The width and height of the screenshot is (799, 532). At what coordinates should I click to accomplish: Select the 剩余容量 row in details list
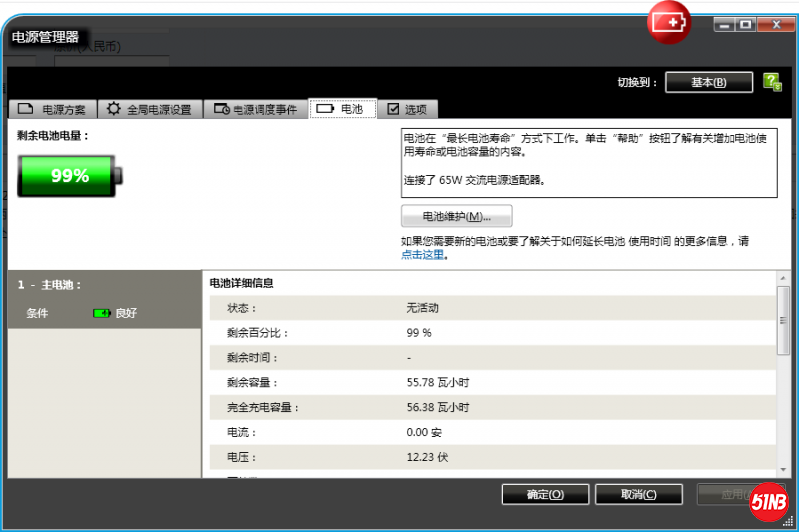489,382
